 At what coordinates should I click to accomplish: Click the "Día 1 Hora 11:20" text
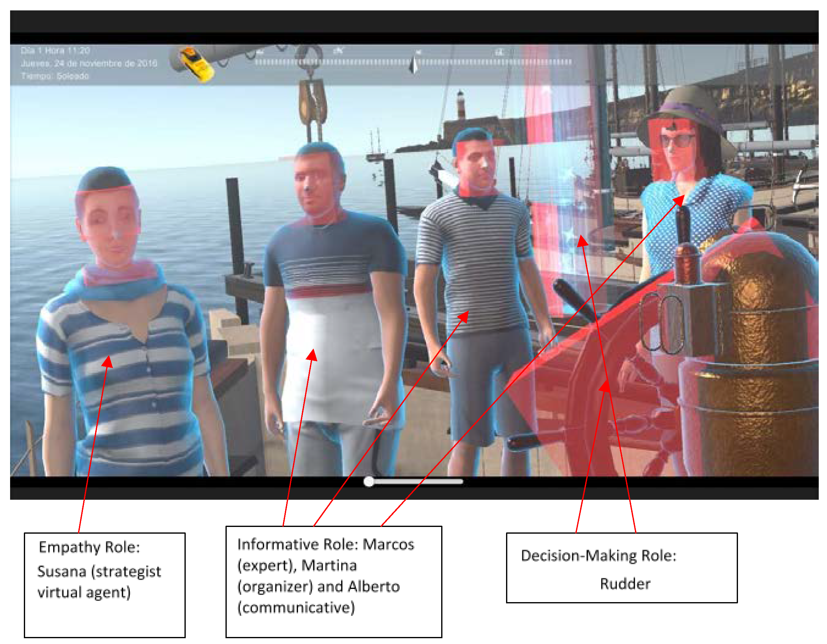[55, 51]
